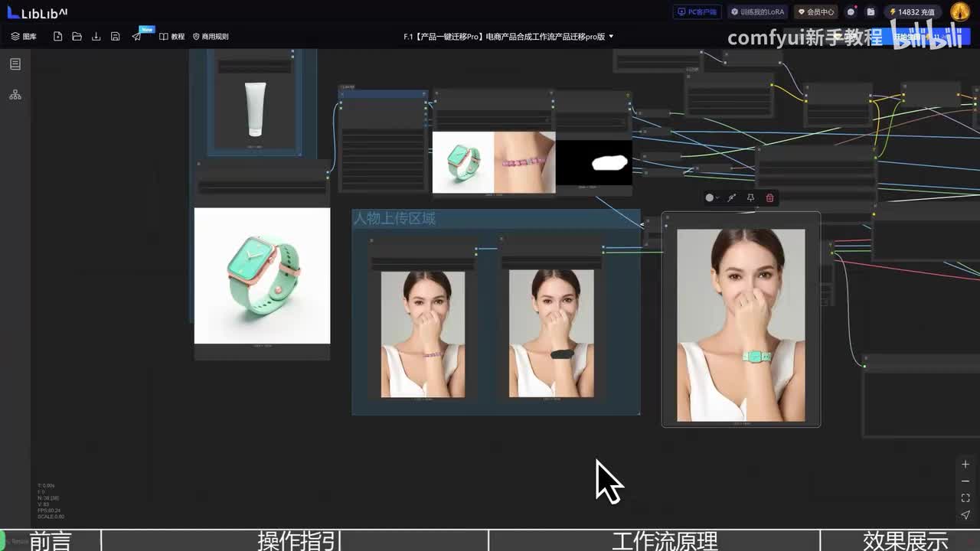The image size is (980, 551).
Task: Click the 人物上传区域 group title
Action: coord(394,219)
